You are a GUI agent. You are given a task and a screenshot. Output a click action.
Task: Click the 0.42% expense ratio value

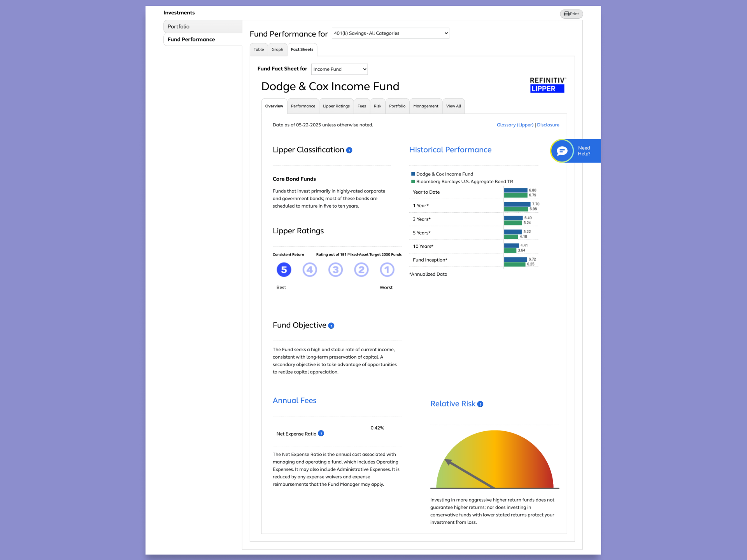(377, 428)
